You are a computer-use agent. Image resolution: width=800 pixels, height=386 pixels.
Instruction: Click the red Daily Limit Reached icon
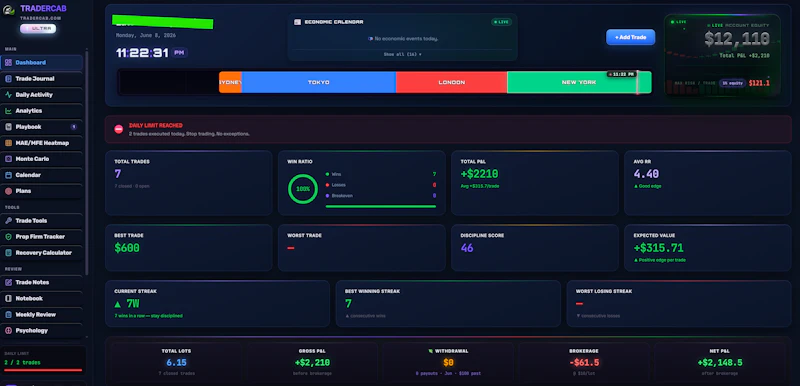[118, 129]
